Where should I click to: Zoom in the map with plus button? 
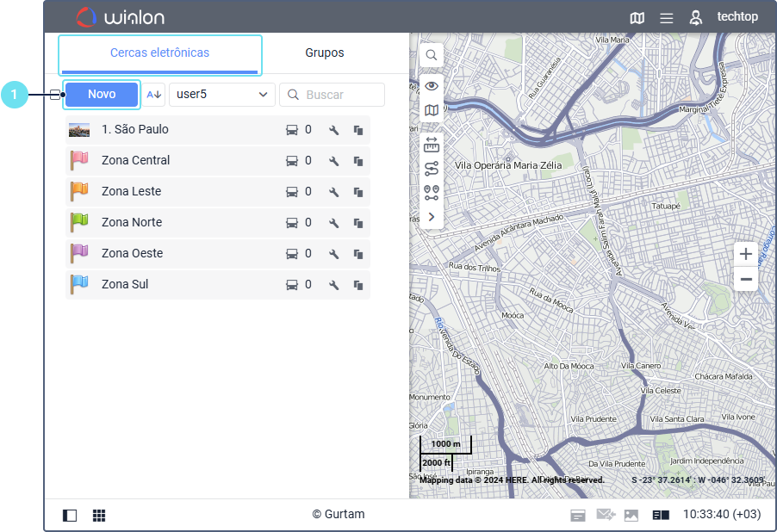pyautogui.click(x=746, y=254)
